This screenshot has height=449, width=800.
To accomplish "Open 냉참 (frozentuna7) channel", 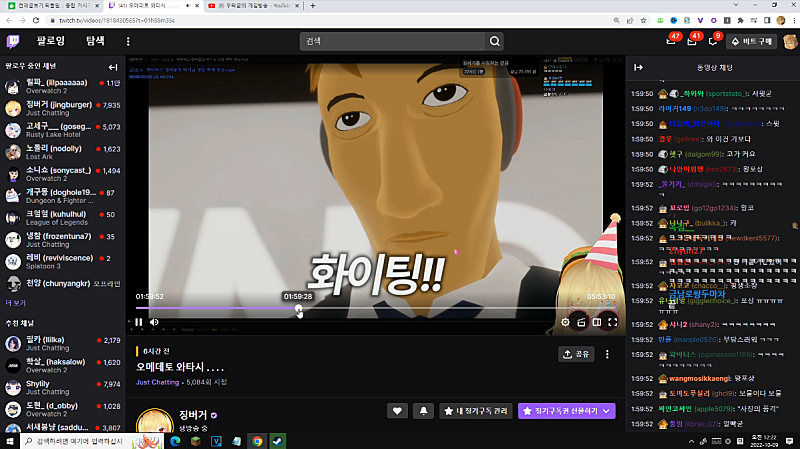I will [x=62, y=240].
